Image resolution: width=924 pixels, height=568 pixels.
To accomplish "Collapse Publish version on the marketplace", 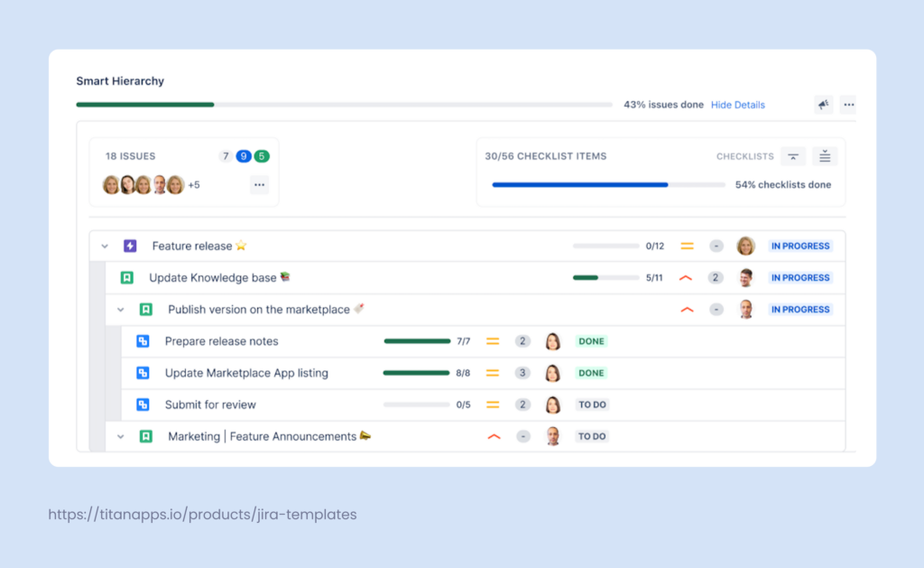I will (x=121, y=310).
